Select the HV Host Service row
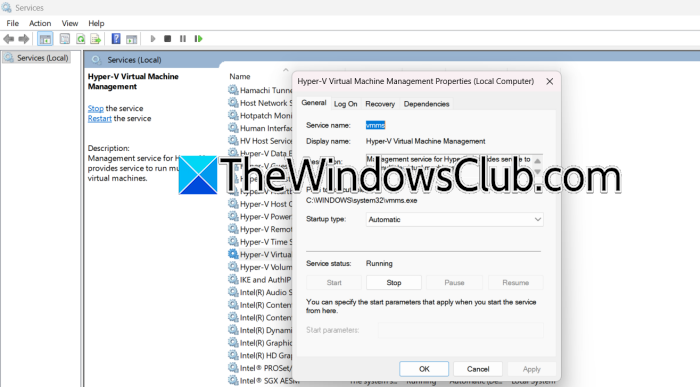Viewport: 700px width, 387px height. click(260, 141)
